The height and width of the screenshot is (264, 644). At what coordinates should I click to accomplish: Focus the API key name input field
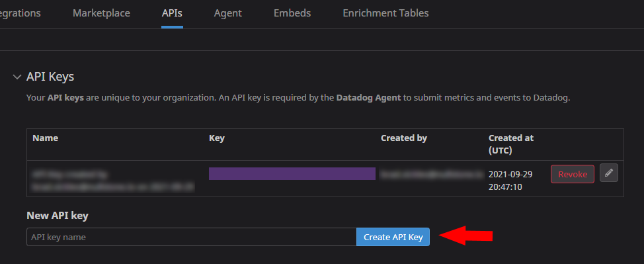(x=191, y=237)
